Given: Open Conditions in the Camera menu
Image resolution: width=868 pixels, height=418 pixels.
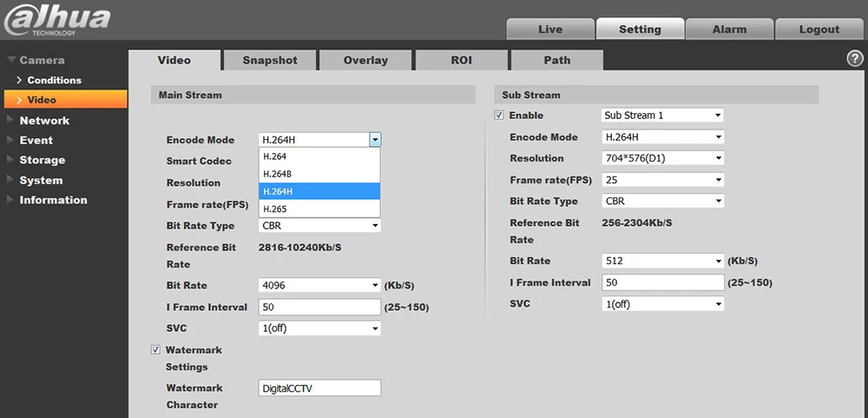Looking at the screenshot, I should (54, 80).
